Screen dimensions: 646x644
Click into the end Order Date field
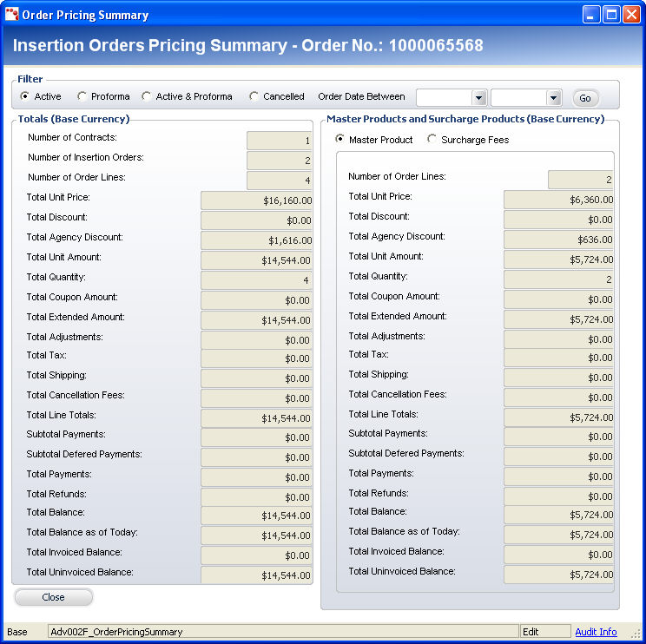point(517,98)
